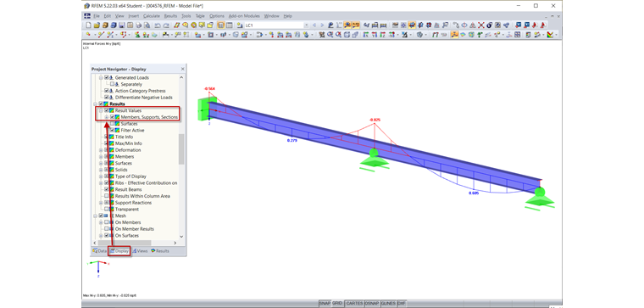The image size is (644, 308).
Task: Click the view in X direction icon
Action: tap(365, 35)
